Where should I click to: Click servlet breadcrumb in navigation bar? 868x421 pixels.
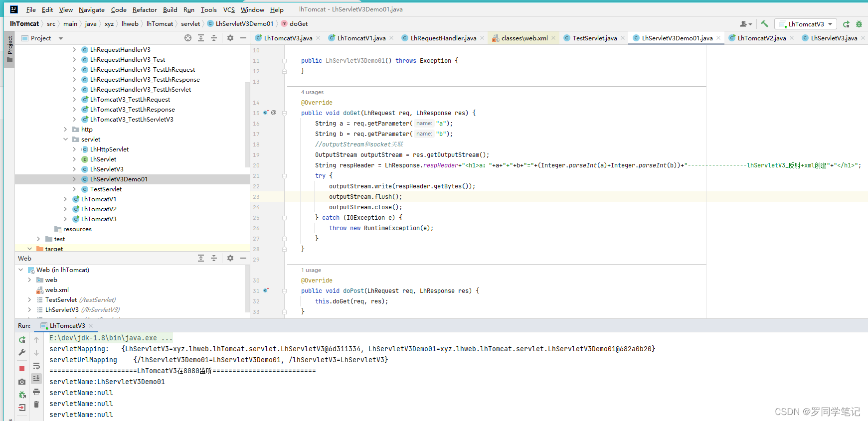click(x=190, y=24)
